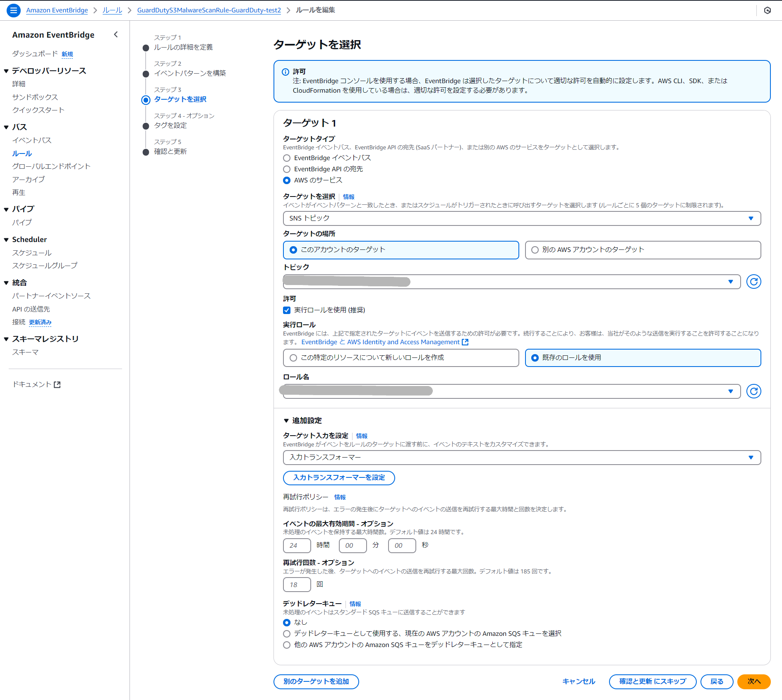Collapse the 追加設定 section
The image size is (782, 700).
coord(286,421)
